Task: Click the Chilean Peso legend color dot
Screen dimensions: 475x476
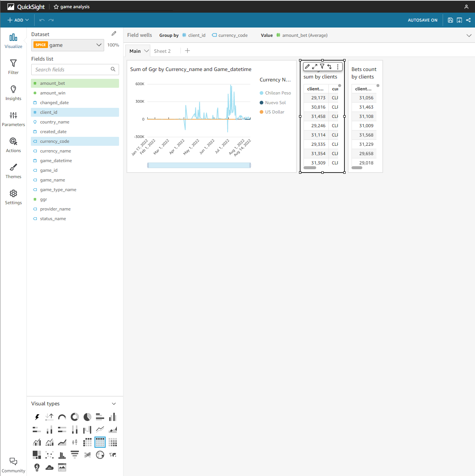Action: pos(261,93)
